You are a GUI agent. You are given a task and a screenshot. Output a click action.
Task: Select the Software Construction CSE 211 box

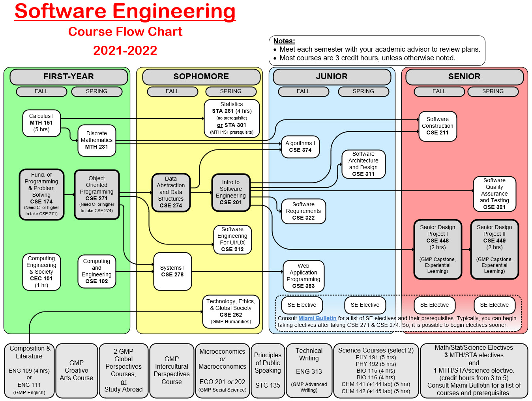point(438,126)
